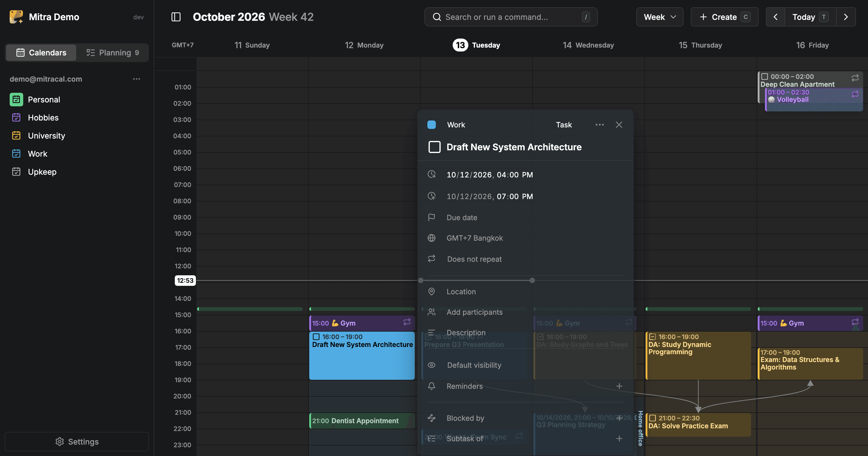Screen dimensions: 868x456
Task: Switch to the Planning tab
Action: click(x=112, y=52)
